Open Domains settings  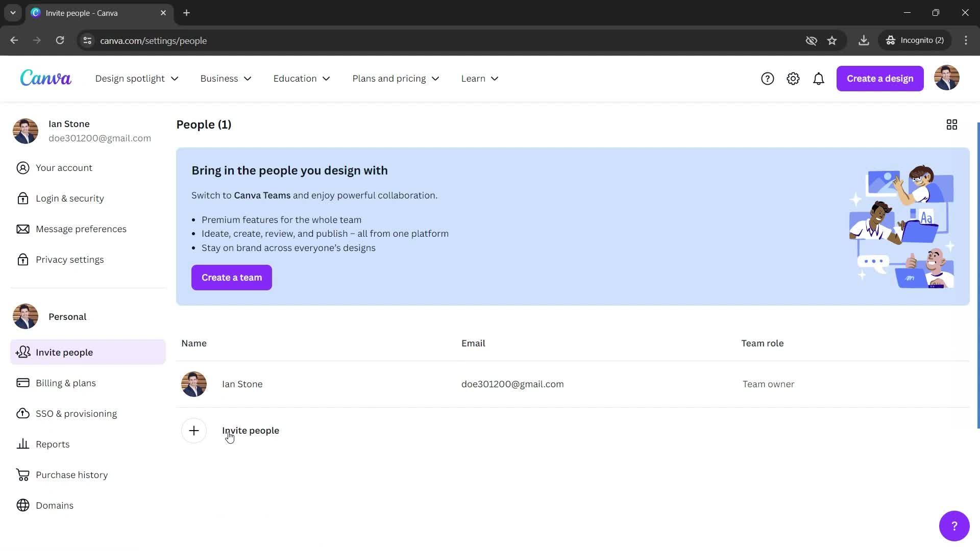88,506
